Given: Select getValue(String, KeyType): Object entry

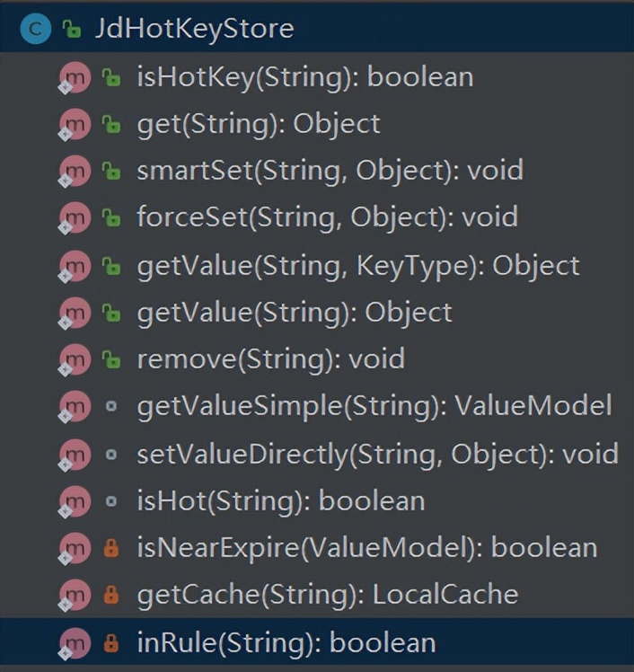Looking at the screenshot, I should [x=358, y=266].
